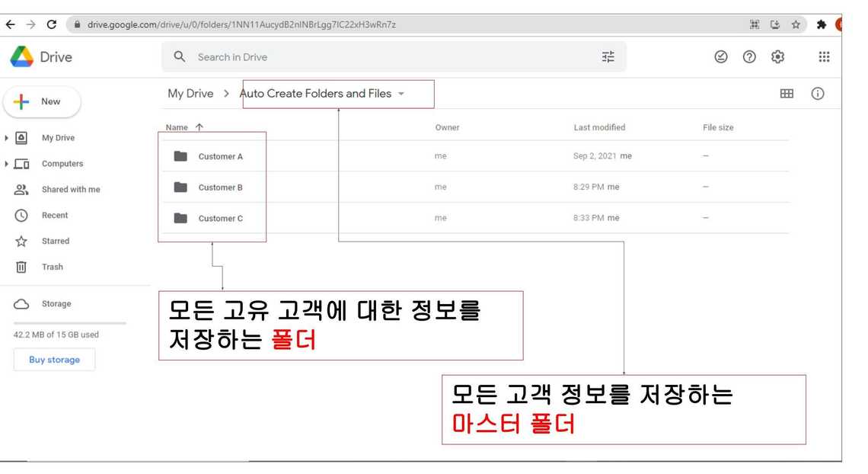Screen dimensions: 868x474
Task: Open the browser extensions puzzle icon
Action: [822, 24]
